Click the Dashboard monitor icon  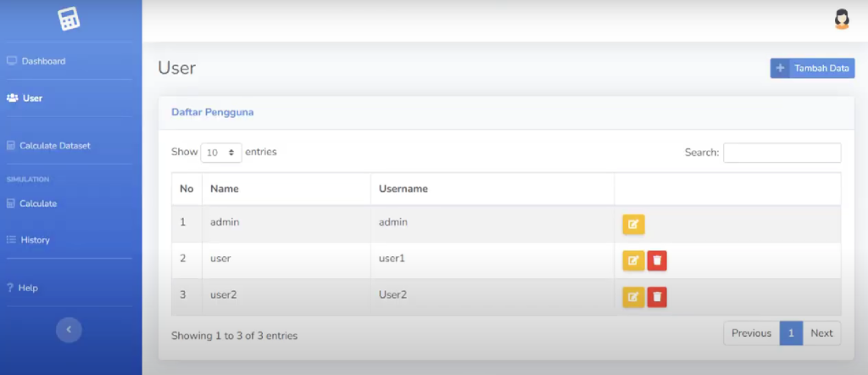[x=12, y=61]
